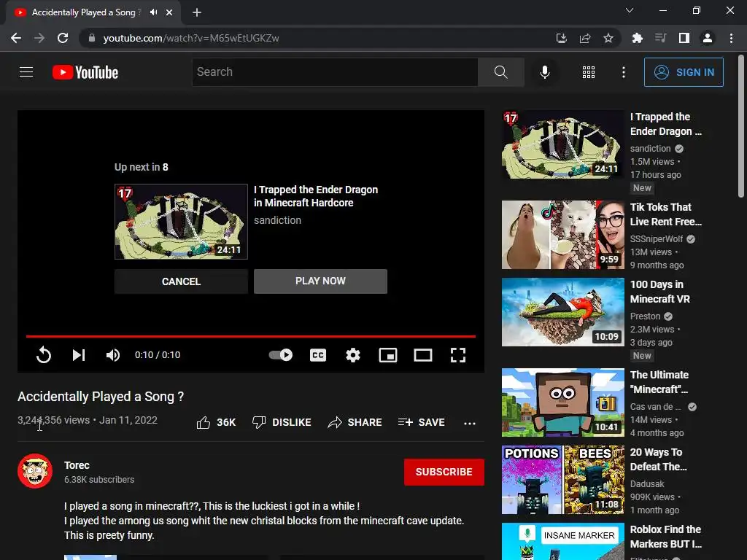Open the SHARE dialog

click(x=355, y=422)
